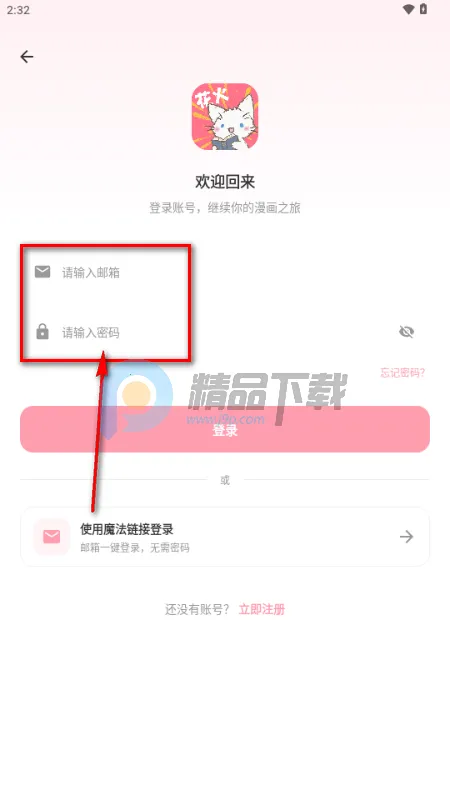450x800 pixels.
Task: Open the 立即注册 sign-up link
Action: pyautogui.click(x=262, y=609)
